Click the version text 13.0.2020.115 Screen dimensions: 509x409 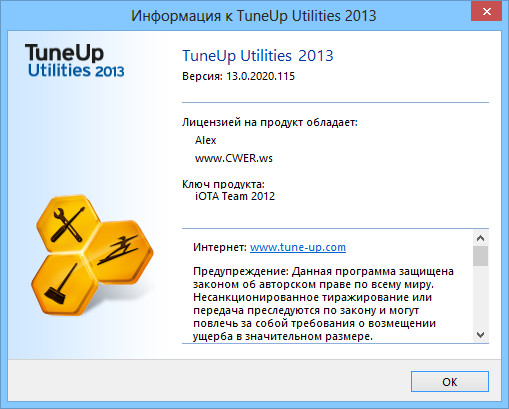click(x=261, y=76)
